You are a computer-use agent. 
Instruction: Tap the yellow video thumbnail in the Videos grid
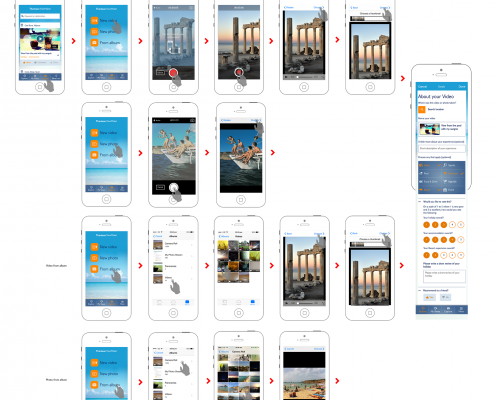(222, 246)
